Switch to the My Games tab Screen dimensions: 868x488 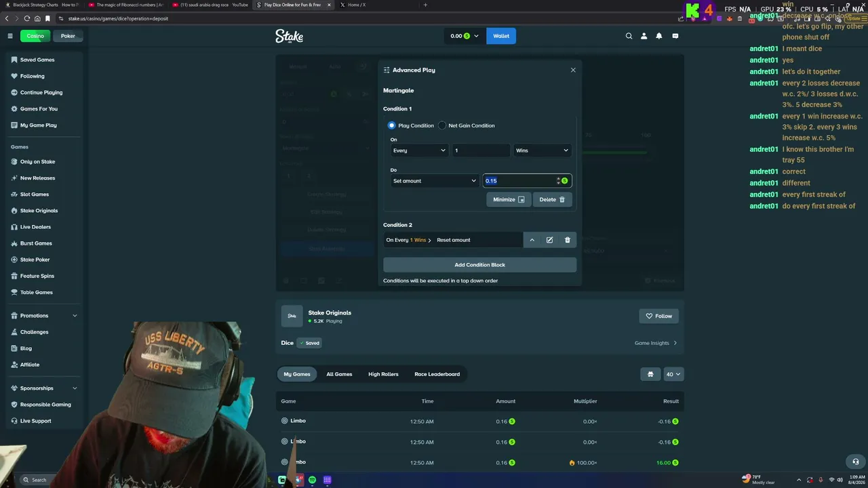tap(297, 374)
